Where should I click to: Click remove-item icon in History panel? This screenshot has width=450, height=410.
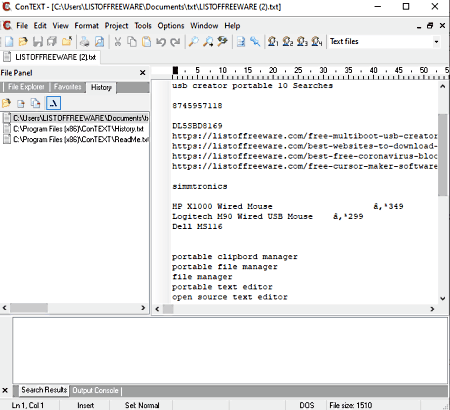[x=21, y=103]
